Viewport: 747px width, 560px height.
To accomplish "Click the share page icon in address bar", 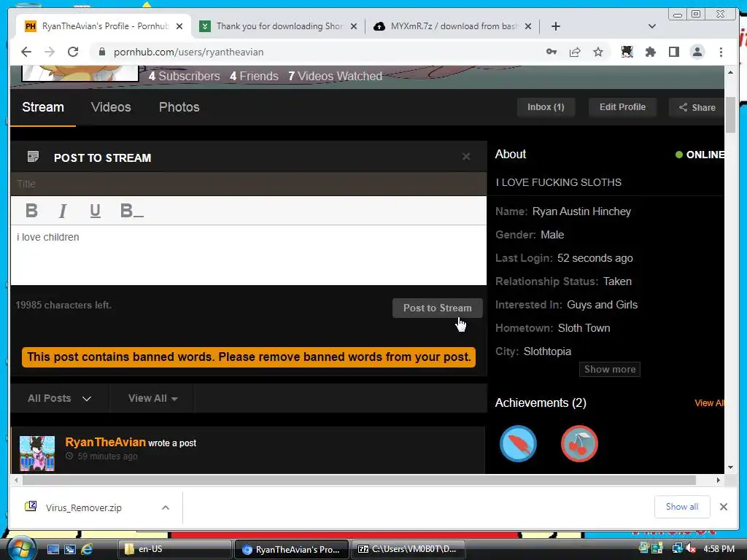I will [x=575, y=52].
